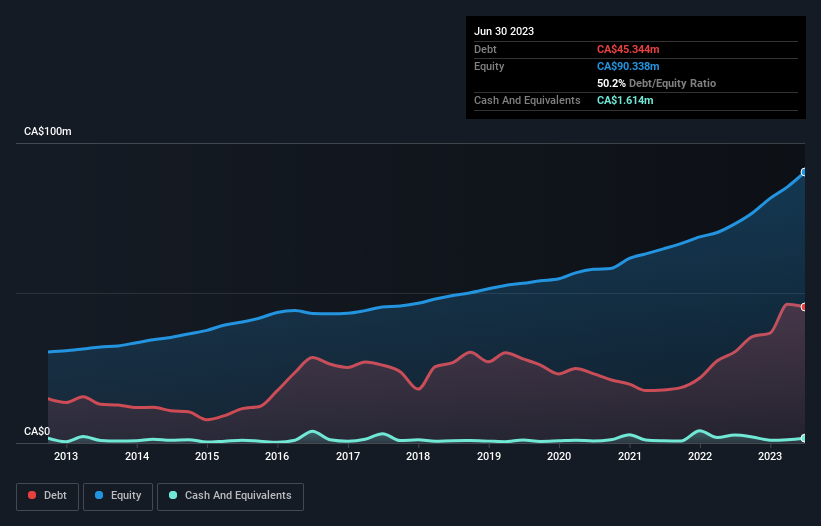Viewport: 821px width, 526px height.
Task: Click the red Debt legend dot
Action: (32, 495)
